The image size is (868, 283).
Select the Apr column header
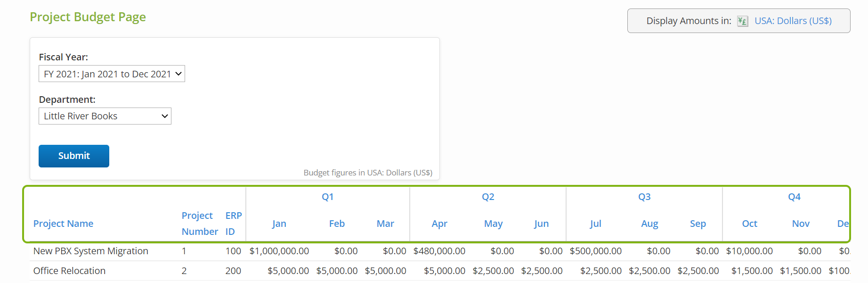pos(439,224)
